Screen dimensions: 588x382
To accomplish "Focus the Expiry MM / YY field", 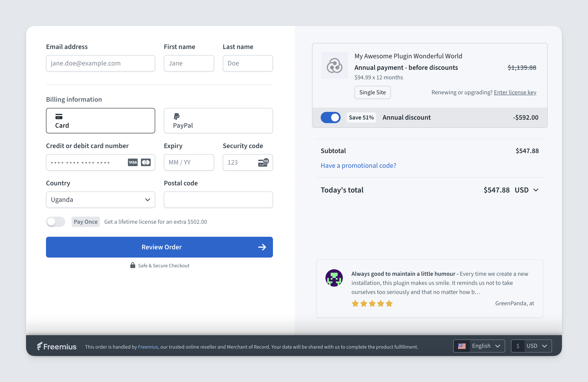I will click(189, 162).
